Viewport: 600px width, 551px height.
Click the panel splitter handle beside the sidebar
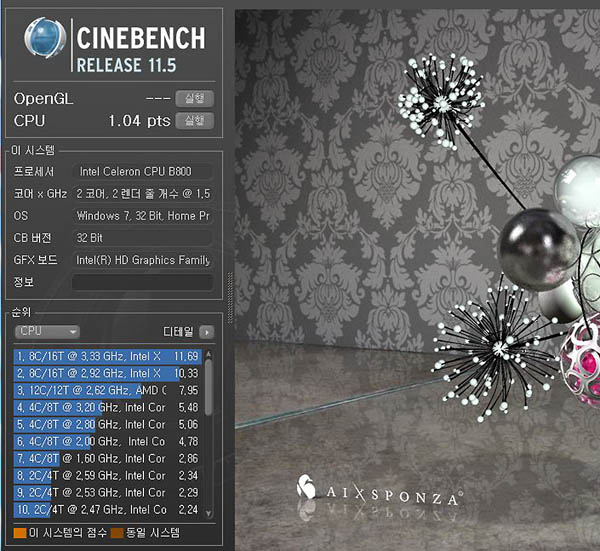point(230,298)
